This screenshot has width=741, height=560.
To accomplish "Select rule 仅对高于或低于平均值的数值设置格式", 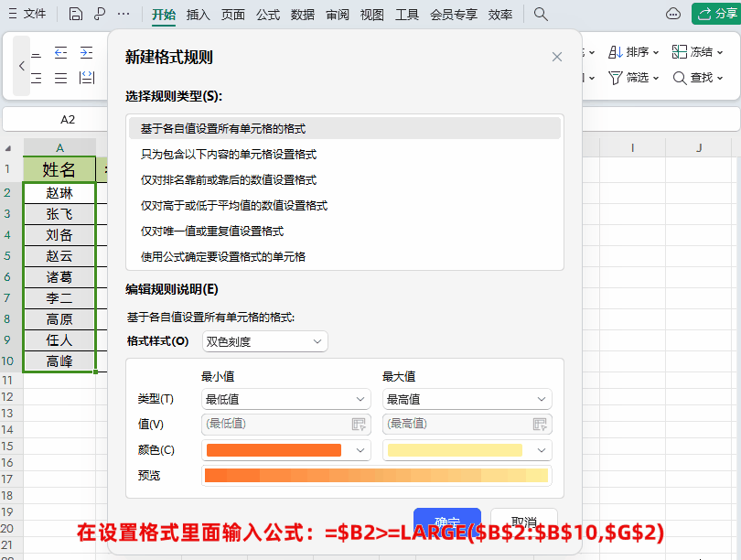I will click(345, 206).
